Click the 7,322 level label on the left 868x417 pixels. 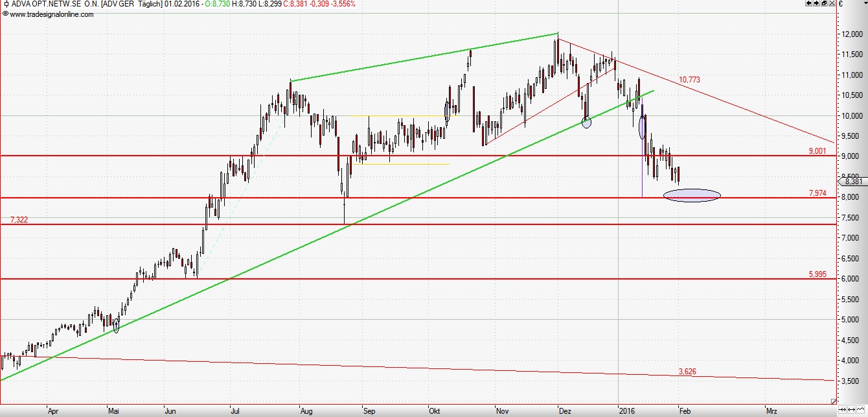click(x=17, y=220)
